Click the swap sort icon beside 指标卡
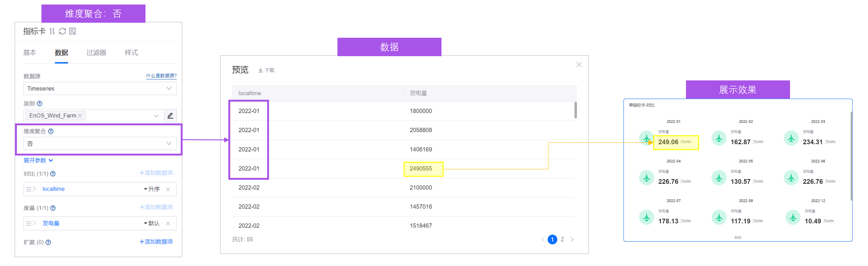Screen dimensions: 868x266 click(x=52, y=31)
